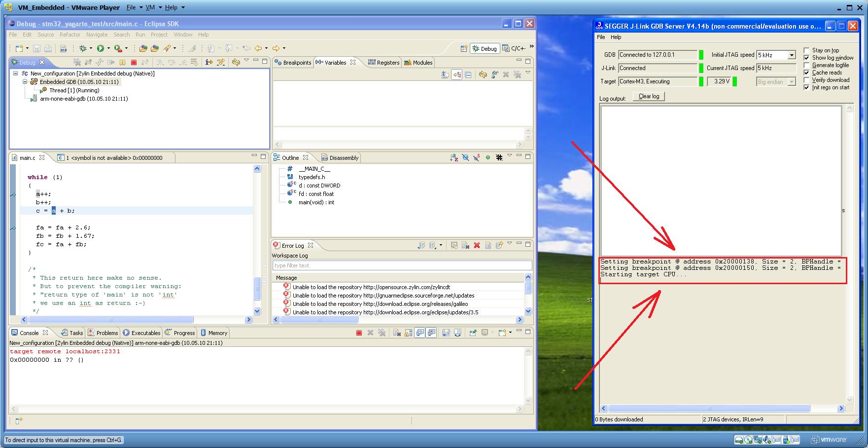Click the red Delete Log icon in Error Log
The height and width of the screenshot is (448, 868).
click(x=477, y=245)
